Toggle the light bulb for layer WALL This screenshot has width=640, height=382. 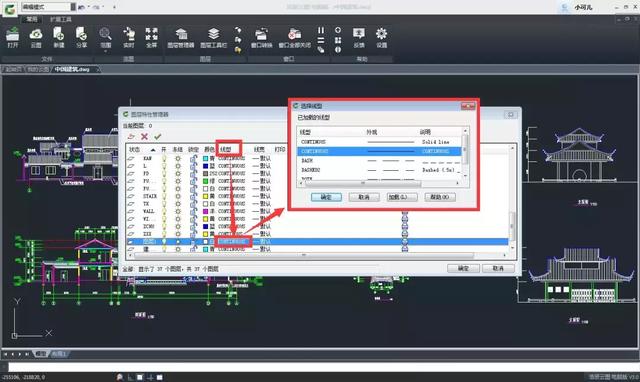pyautogui.click(x=164, y=211)
